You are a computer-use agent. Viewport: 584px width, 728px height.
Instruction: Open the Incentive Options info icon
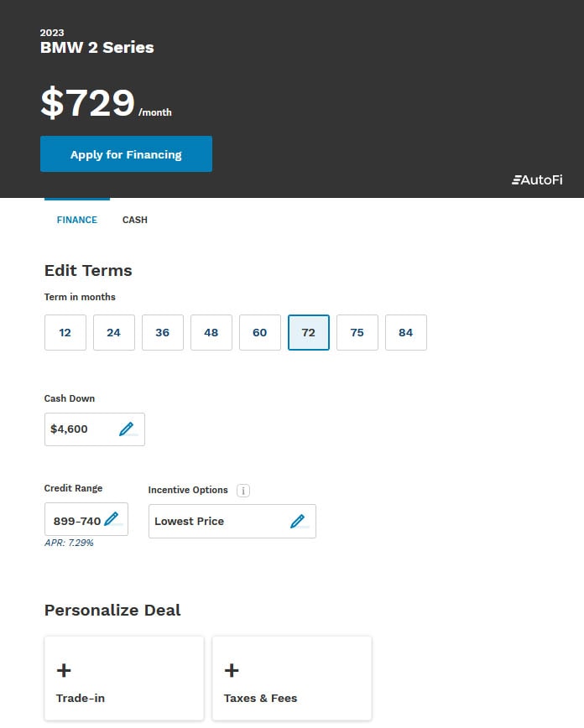[243, 491]
